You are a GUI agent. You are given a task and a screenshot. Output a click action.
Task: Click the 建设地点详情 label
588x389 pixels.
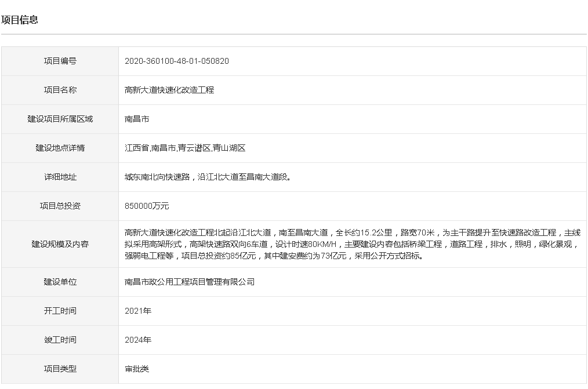[60, 148]
